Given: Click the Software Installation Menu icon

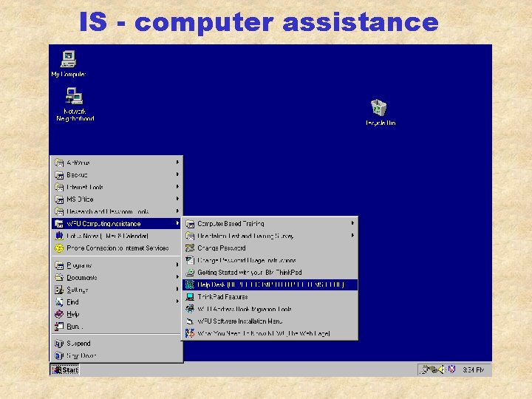Looking at the screenshot, I should pos(190,321).
